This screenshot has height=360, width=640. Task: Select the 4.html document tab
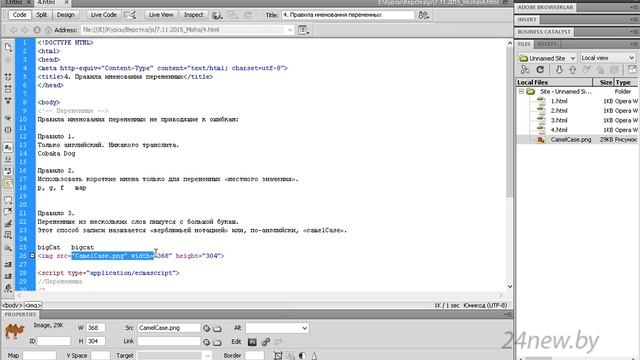point(46,2)
